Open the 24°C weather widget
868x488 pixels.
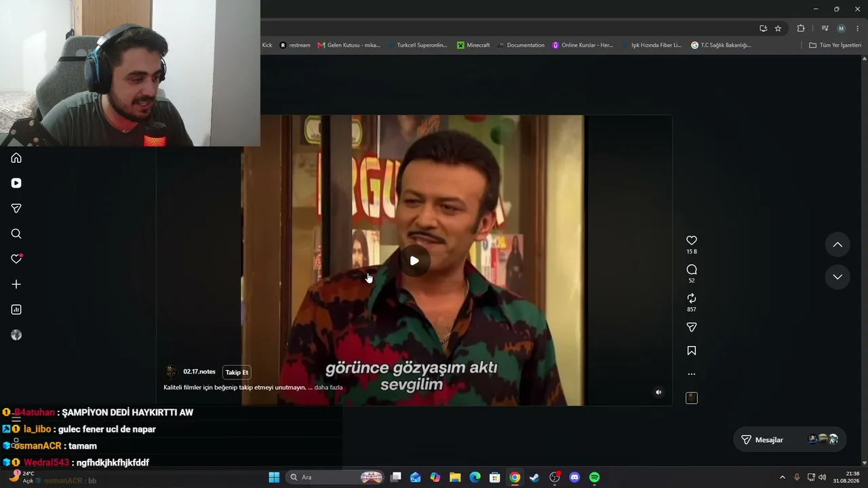[20, 477]
